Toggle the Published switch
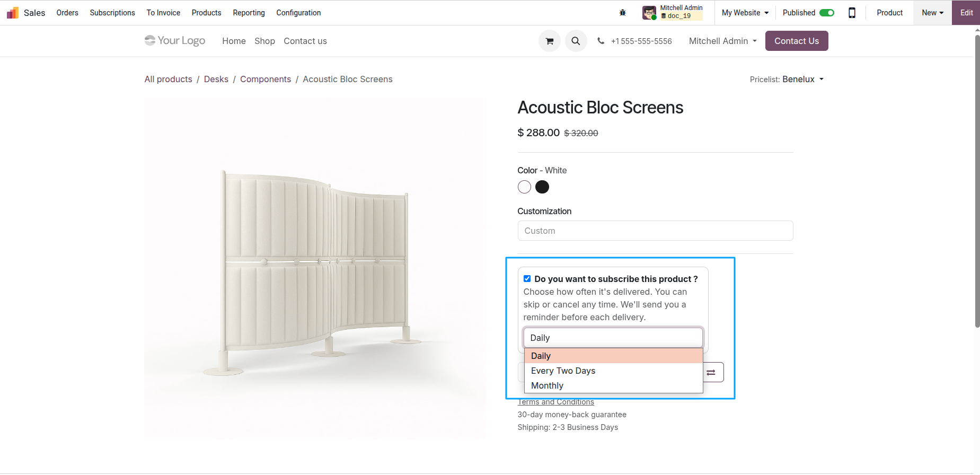 pos(827,13)
